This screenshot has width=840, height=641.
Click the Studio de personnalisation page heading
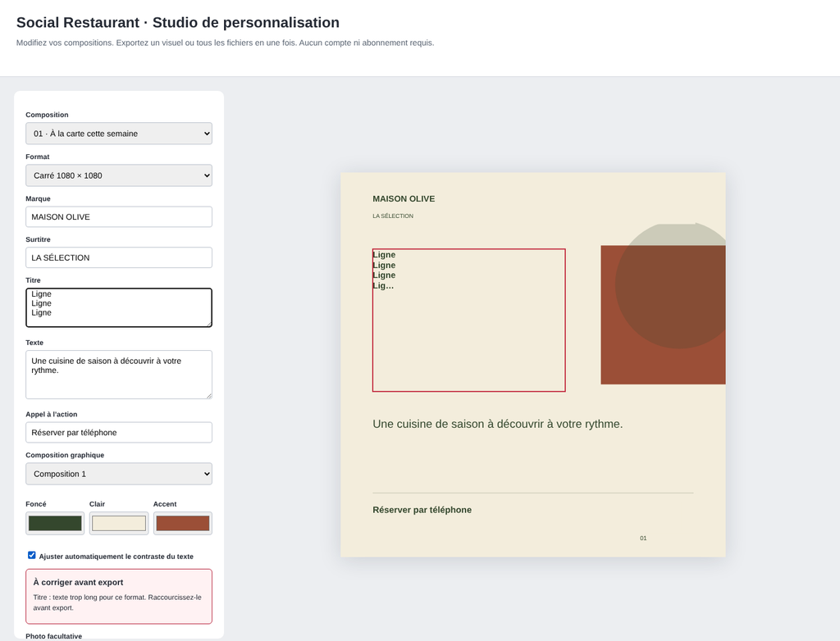point(178,22)
